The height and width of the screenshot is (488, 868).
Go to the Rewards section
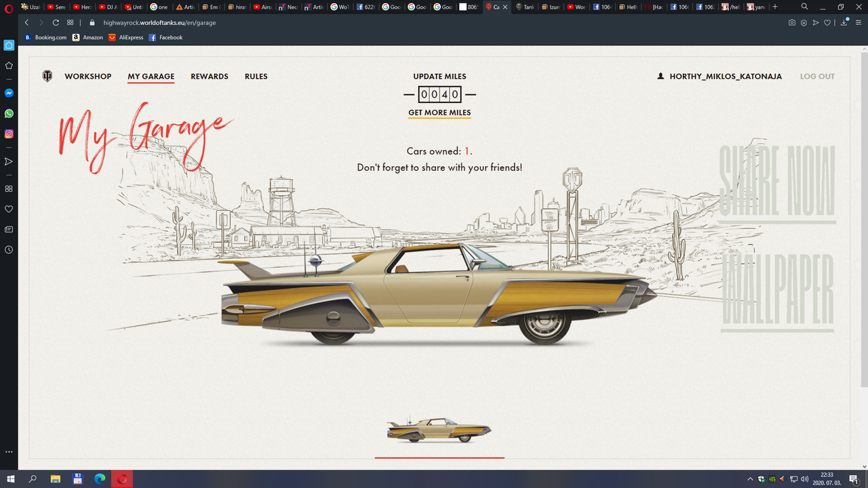pyautogui.click(x=210, y=77)
